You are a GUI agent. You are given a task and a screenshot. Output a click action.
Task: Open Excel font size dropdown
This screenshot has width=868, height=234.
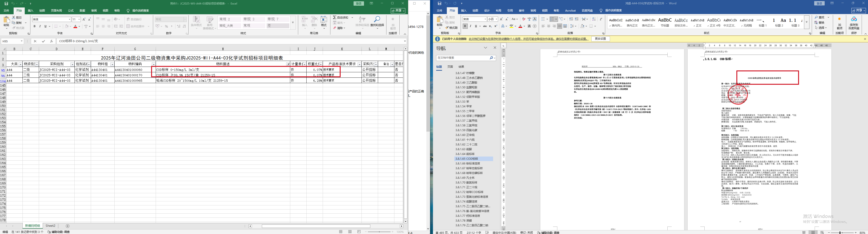(79, 19)
